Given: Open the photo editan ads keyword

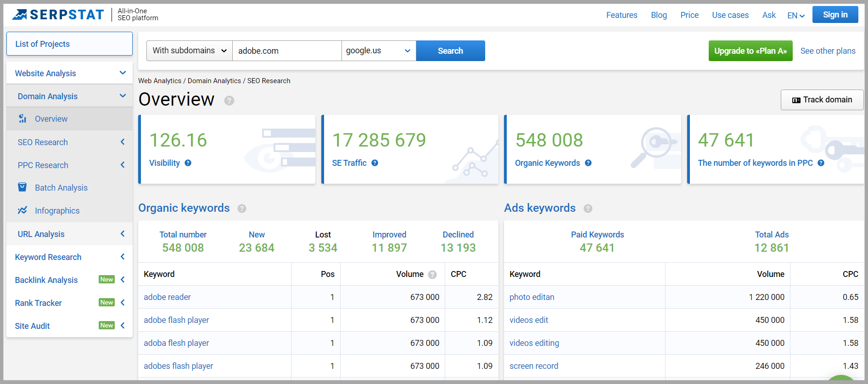Looking at the screenshot, I should click(x=532, y=297).
